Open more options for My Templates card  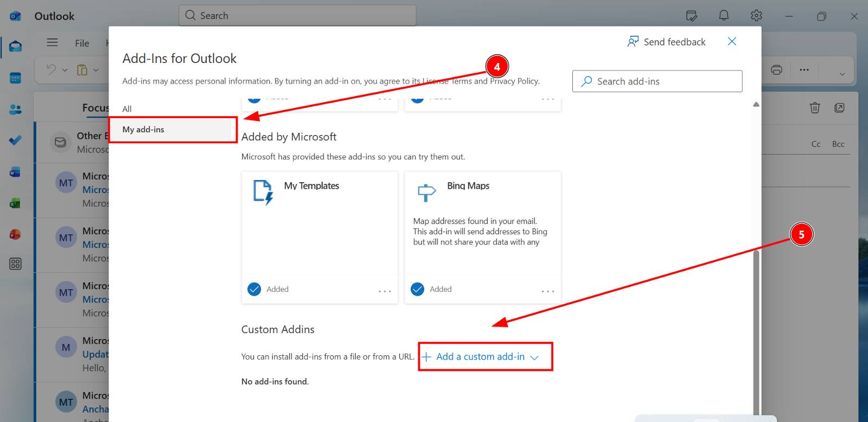[385, 291]
